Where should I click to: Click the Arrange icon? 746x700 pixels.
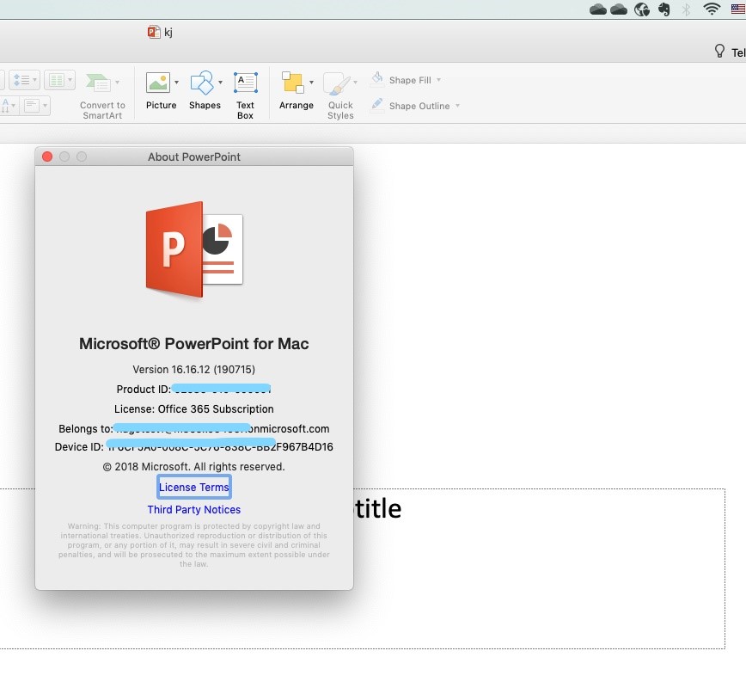(292, 83)
